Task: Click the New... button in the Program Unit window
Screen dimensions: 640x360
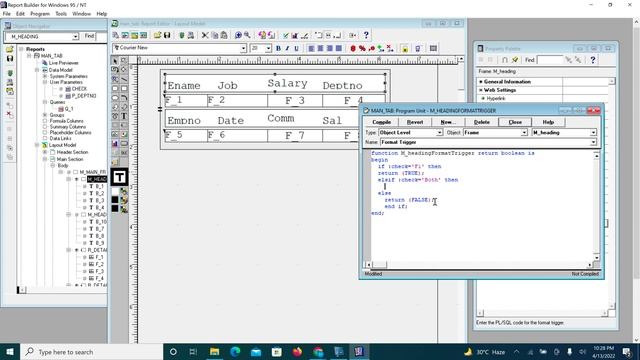Action: coord(448,122)
